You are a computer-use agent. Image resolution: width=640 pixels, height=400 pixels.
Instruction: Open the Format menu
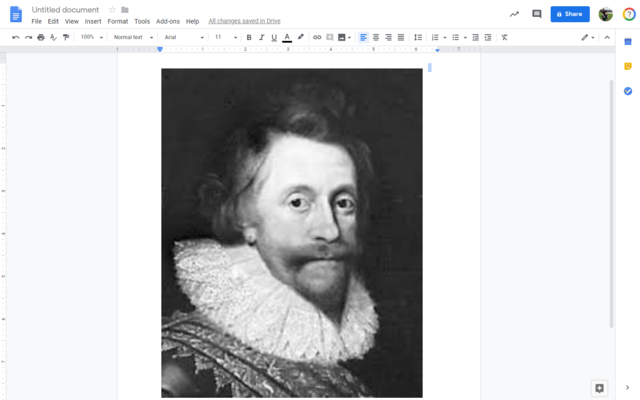118,21
